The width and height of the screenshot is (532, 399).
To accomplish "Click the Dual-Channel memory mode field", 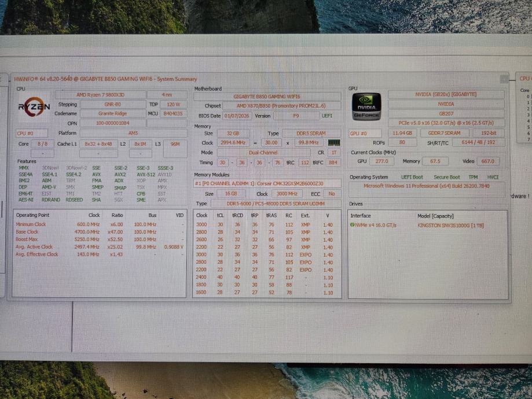I will pos(263,153).
